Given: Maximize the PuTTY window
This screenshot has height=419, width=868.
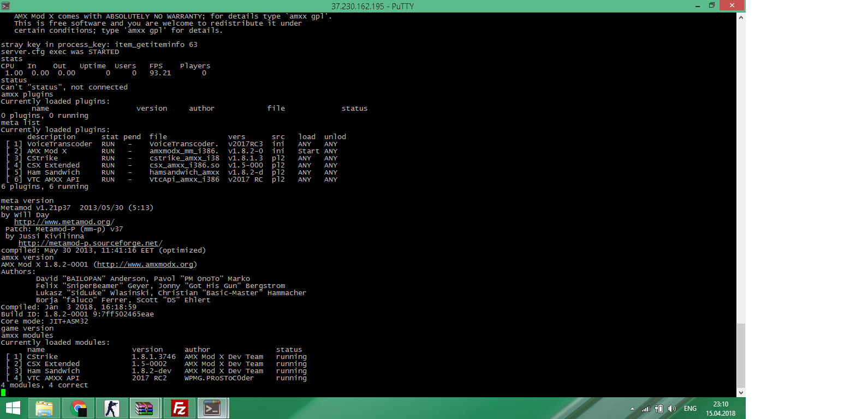Looking at the screenshot, I should pos(712,5).
